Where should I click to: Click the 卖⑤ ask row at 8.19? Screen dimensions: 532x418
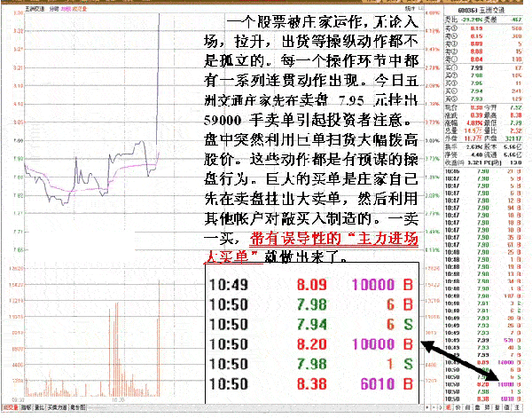(x=483, y=28)
